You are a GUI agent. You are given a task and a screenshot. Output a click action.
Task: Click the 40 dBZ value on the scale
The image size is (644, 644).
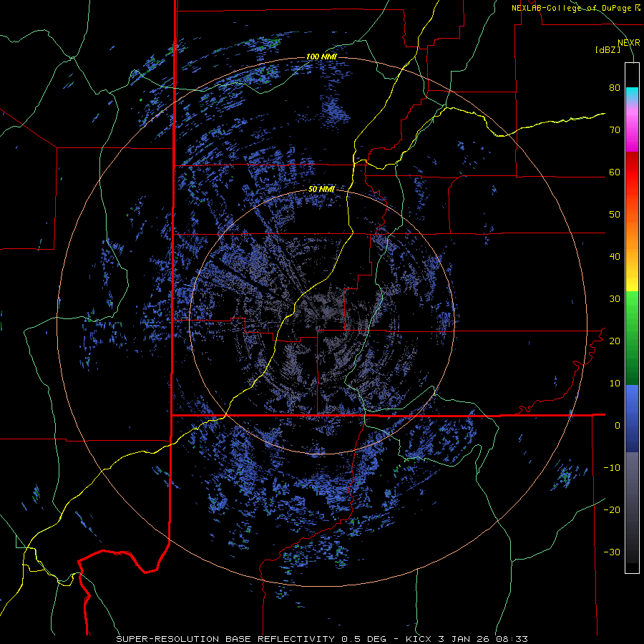tap(615, 257)
